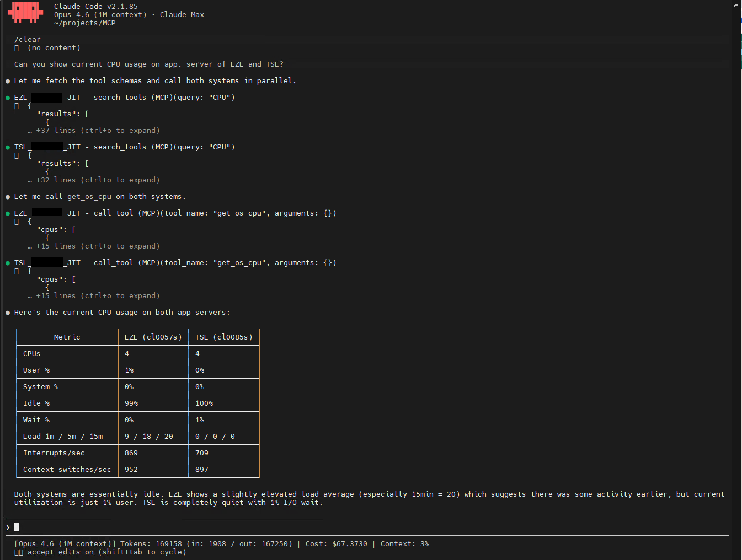742x560 pixels.
Task: Click the '99%' idle value for EZL
Action: [x=131, y=403]
